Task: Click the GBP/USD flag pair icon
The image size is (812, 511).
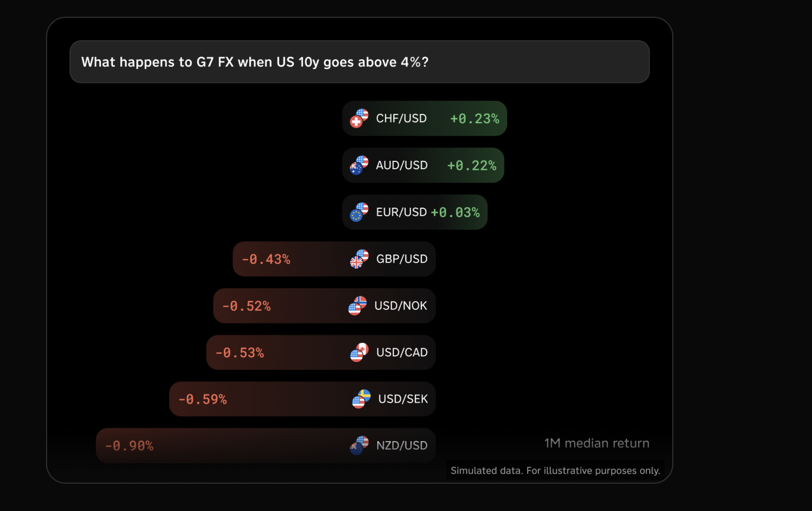Action: 359,259
